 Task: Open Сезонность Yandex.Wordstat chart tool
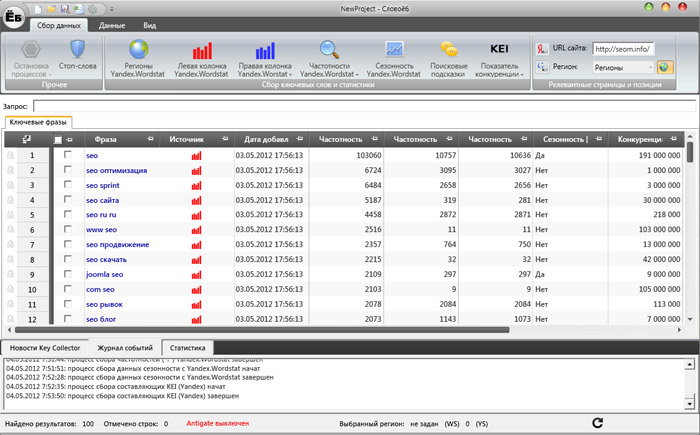tap(393, 50)
